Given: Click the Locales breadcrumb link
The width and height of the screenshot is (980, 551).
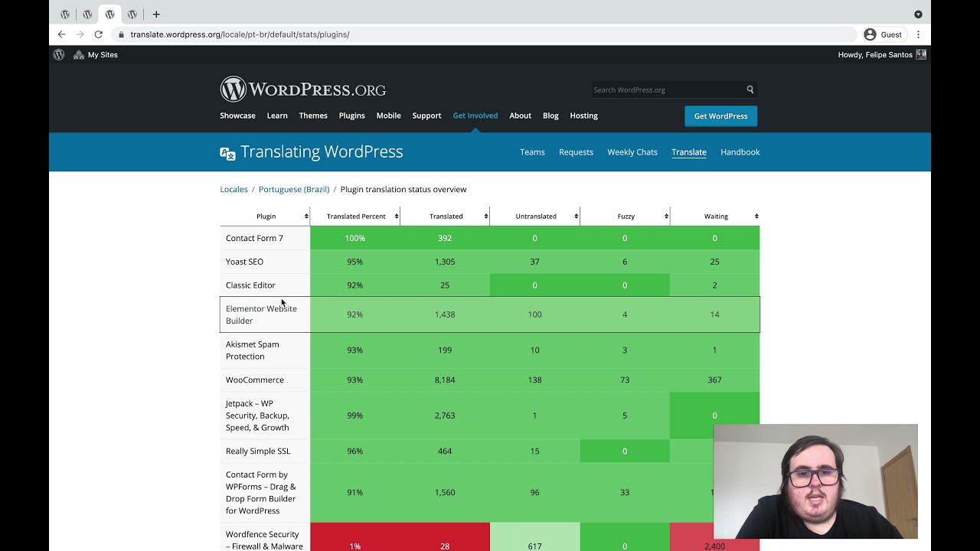Looking at the screenshot, I should (x=234, y=189).
